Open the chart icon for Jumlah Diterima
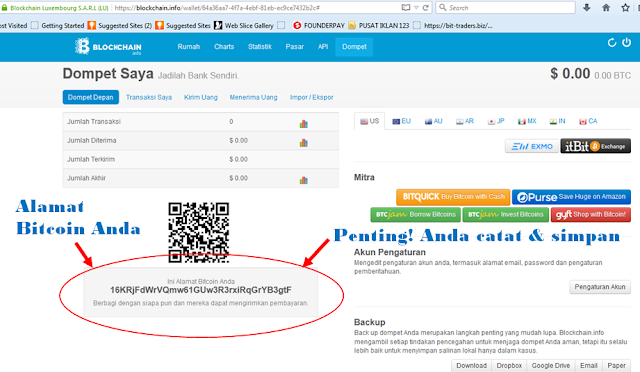The image size is (640, 372). point(303,143)
